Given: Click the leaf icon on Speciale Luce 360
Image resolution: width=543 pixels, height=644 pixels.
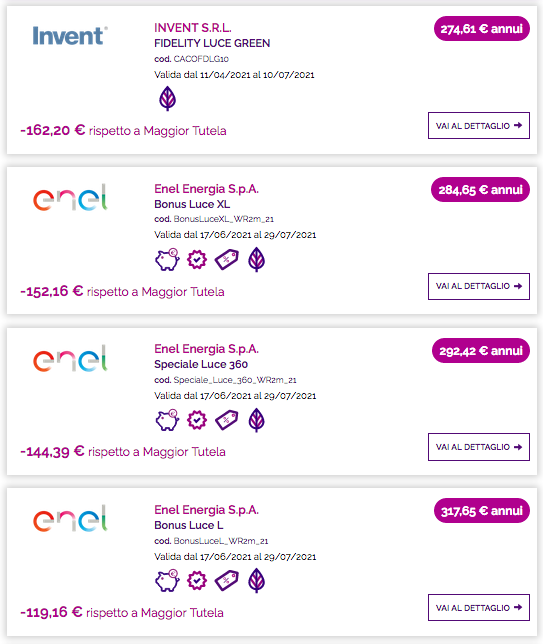Looking at the screenshot, I should 257,420.
